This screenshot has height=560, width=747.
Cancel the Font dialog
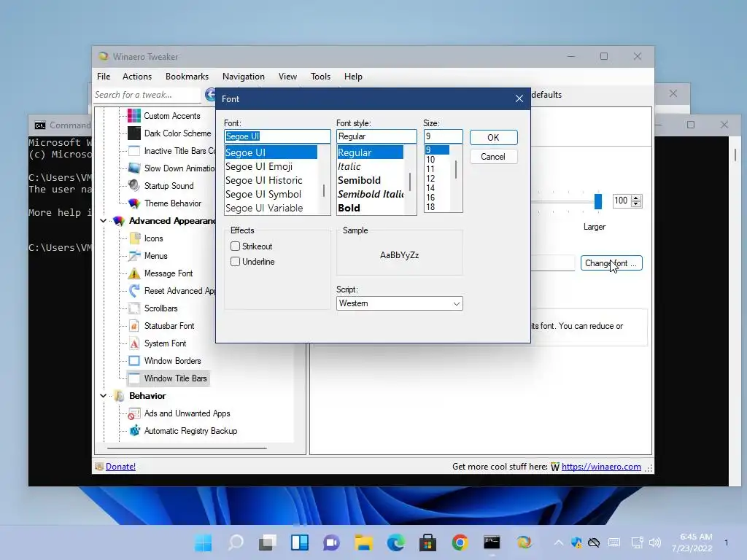(493, 157)
